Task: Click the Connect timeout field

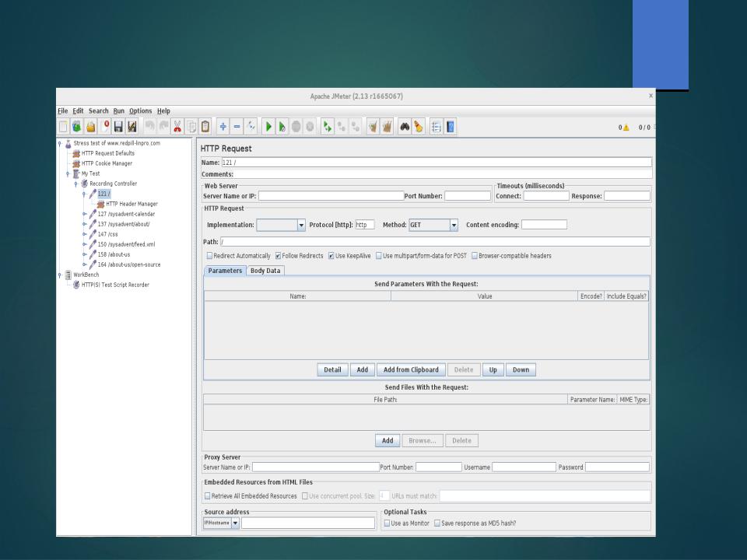Action: coord(546,196)
